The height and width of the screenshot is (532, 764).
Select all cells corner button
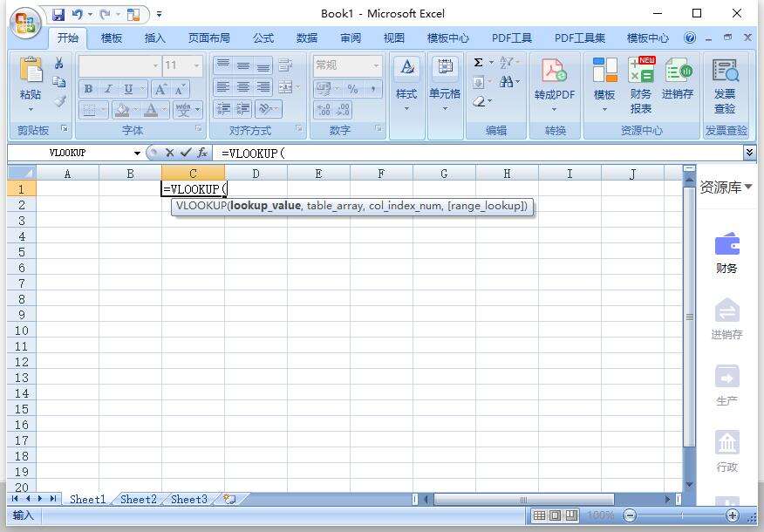pyautogui.click(x=22, y=173)
